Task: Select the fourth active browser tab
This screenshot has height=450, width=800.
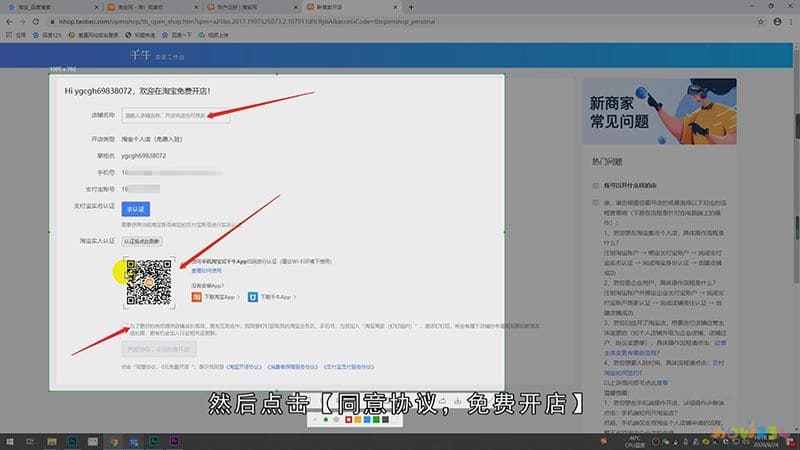Action: click(351, 7)
